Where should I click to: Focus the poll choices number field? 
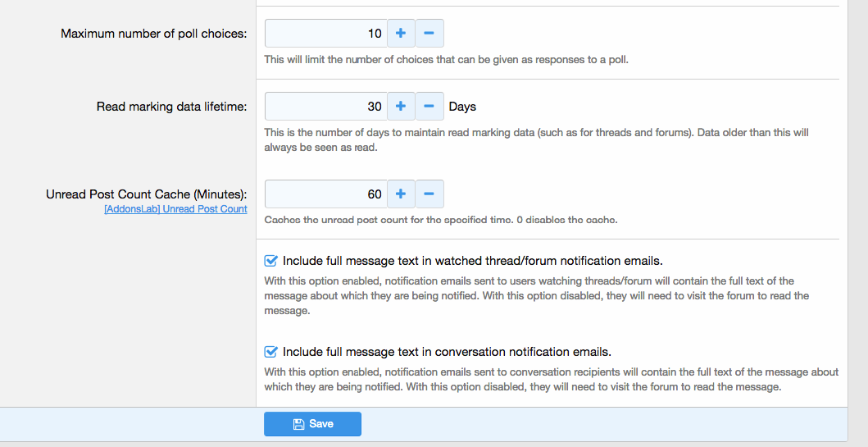[325, 34]
